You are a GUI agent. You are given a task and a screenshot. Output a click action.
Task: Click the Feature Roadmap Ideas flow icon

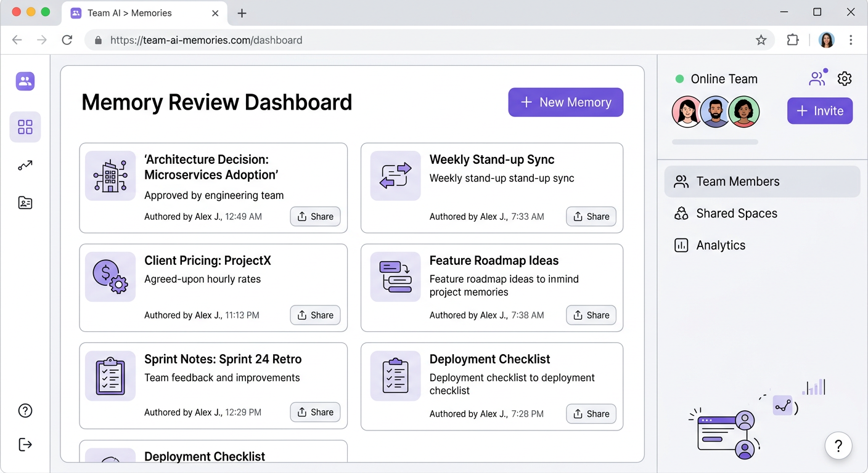pyautogui.click(x=395, y=277)
